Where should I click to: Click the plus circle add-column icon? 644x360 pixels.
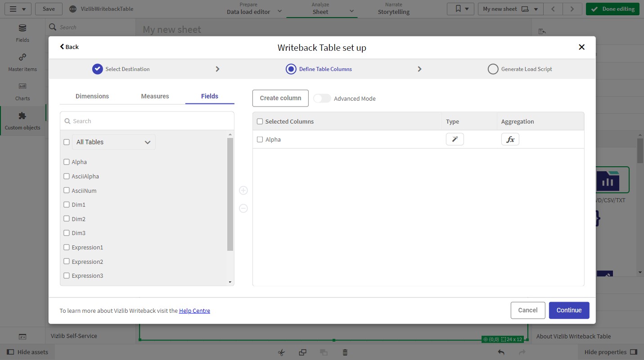click(x=243, y=191)
